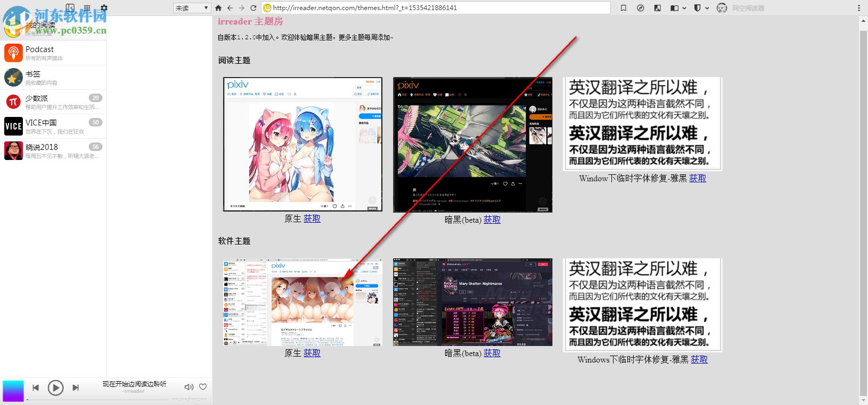
Task: Open in browser via compass icon
Action: [x=641, y=8]
